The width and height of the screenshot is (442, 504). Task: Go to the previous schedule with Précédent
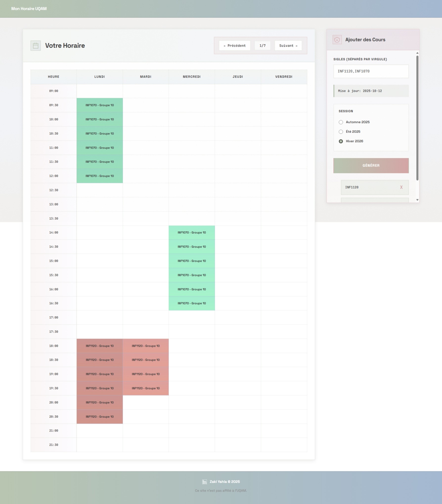pos(235,46)
